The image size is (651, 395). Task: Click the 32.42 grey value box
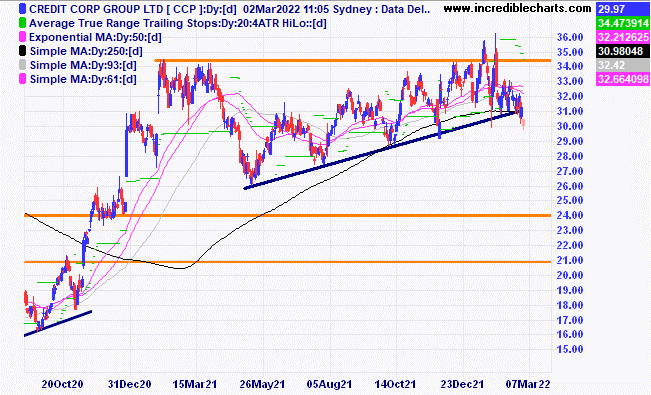click(x=623, y=65)
